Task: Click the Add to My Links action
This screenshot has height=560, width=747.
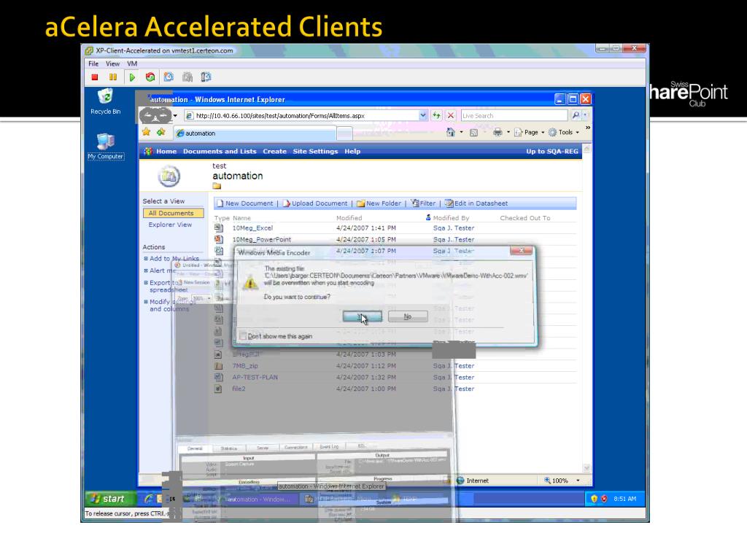Action: point(174,259)
